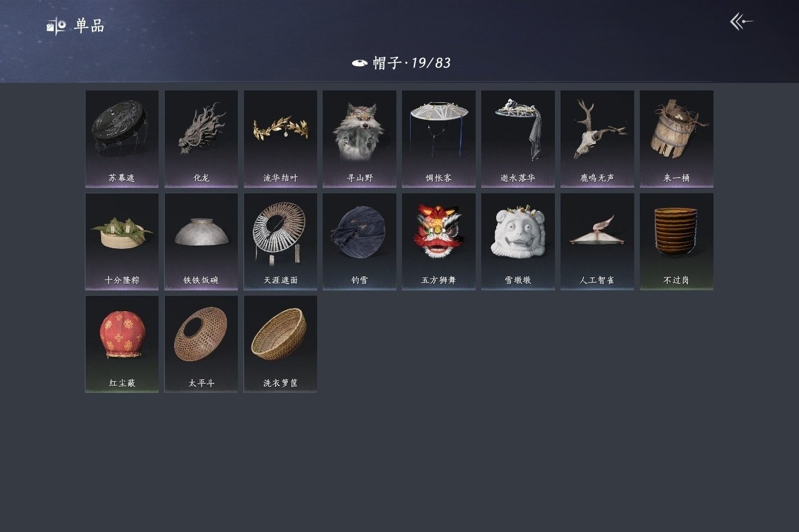Viewport: 799px width, 532px height.
Task: Select the 鹿鸣无声 deer skull
Action: 597,139
